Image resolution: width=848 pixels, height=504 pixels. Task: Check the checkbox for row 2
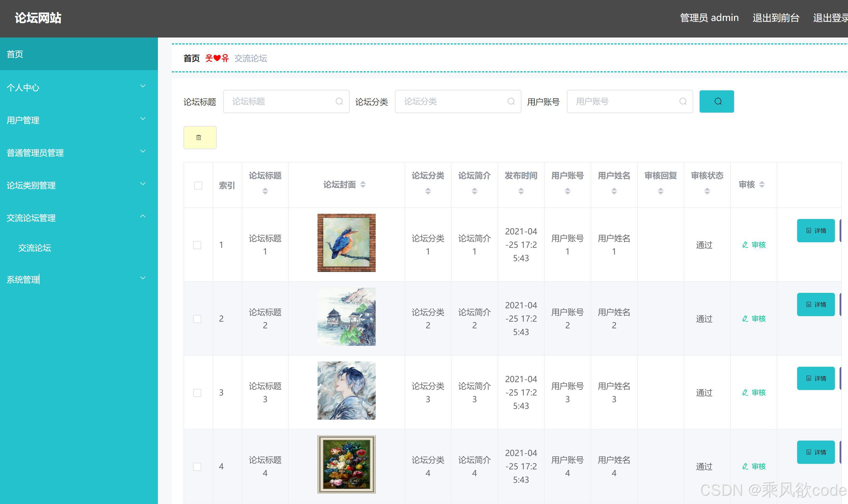pos(197,319)
